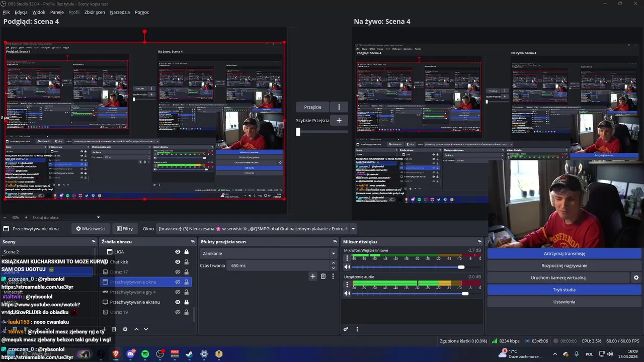The width and height of the screenshot is (644, 362).
Task: Click the studio transition T-bar slider
Action: tap(298, 132)
